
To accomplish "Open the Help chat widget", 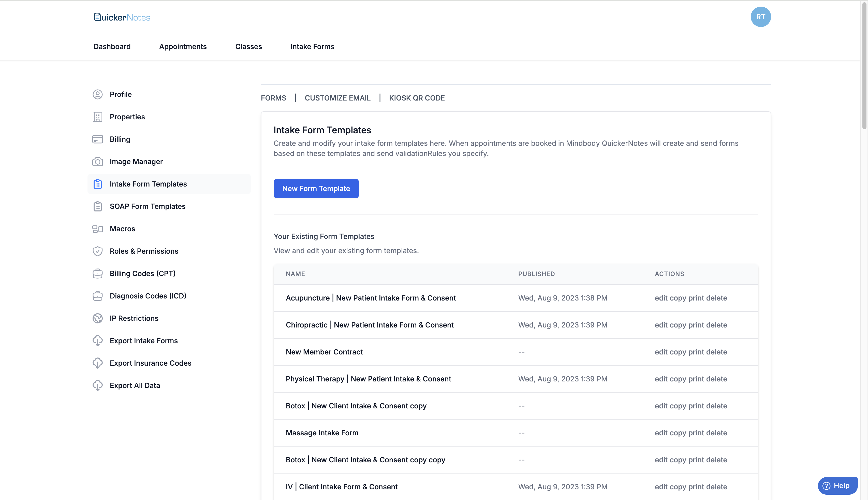I will pos(837,485).
